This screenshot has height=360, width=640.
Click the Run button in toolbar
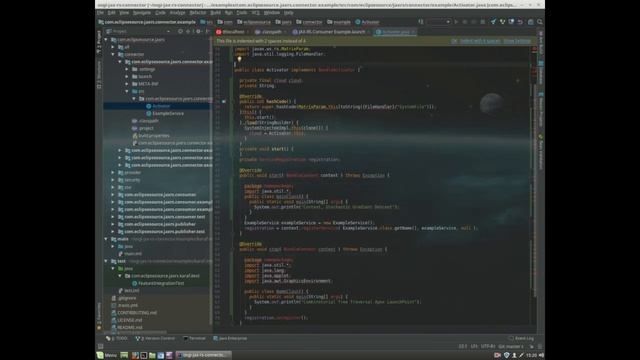pos(456,22)
